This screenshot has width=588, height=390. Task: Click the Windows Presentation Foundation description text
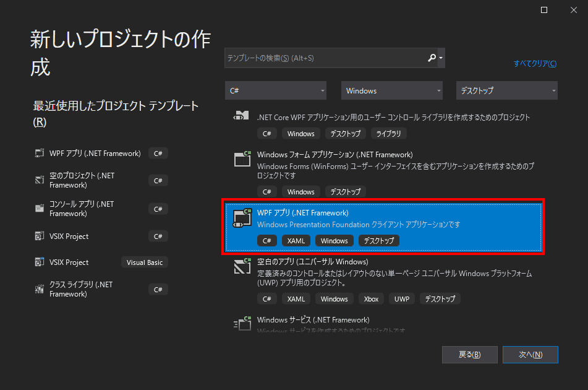point(359,225)
